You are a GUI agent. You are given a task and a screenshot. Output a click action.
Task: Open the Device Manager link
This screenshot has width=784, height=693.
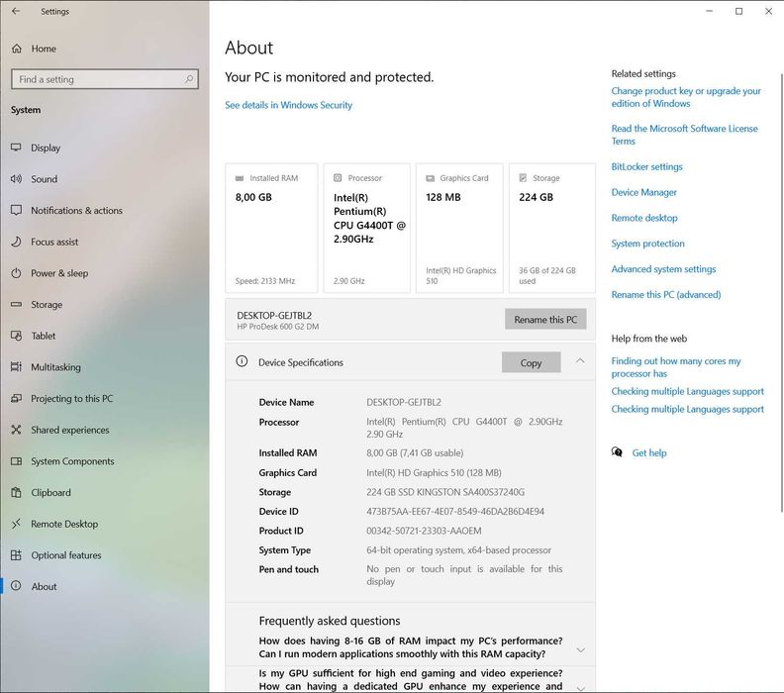point(644,192)
